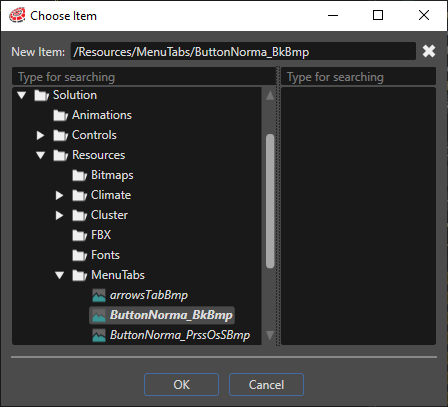Click the left Type for searching field
448x407 pixels.
pyautogui.click(x=144, y=77)
